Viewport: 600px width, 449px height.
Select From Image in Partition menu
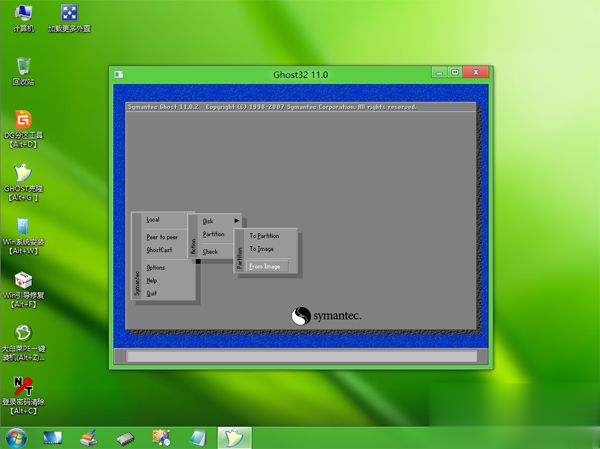(266, 266)
